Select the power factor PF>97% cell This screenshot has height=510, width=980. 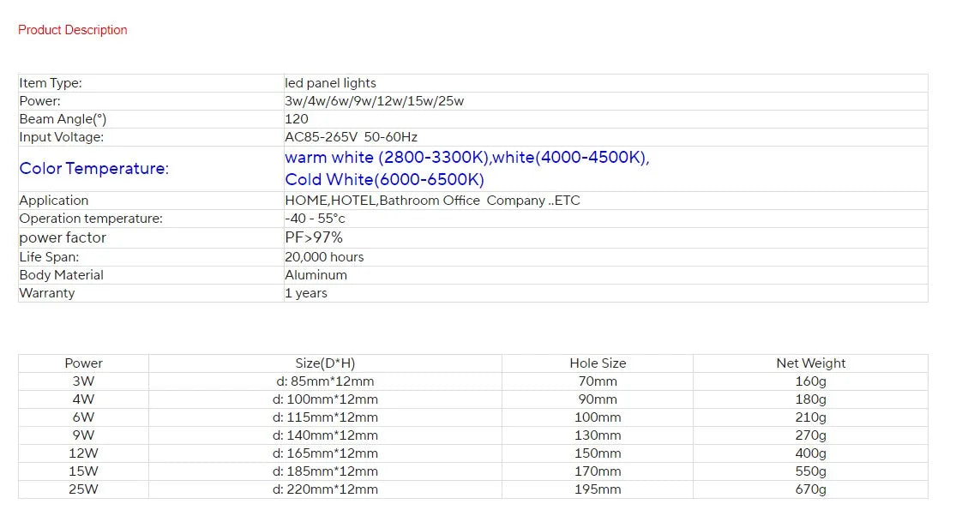[314, 237]
